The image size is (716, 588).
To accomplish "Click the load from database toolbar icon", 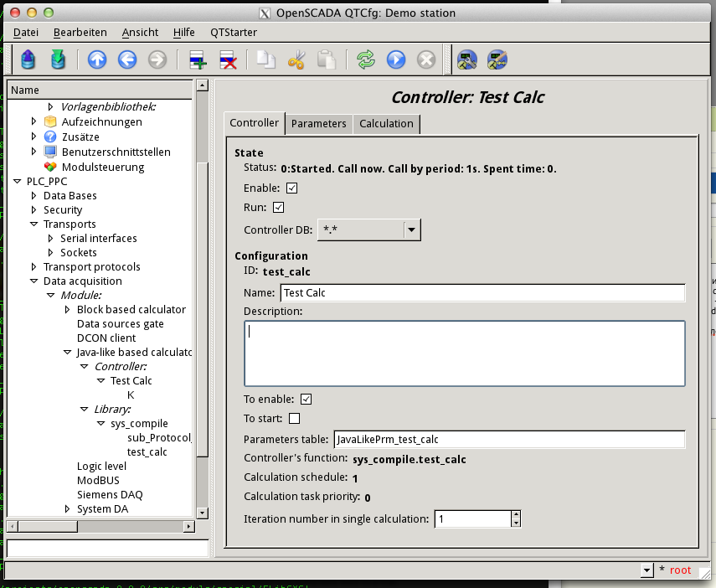I will click(29, 59).
